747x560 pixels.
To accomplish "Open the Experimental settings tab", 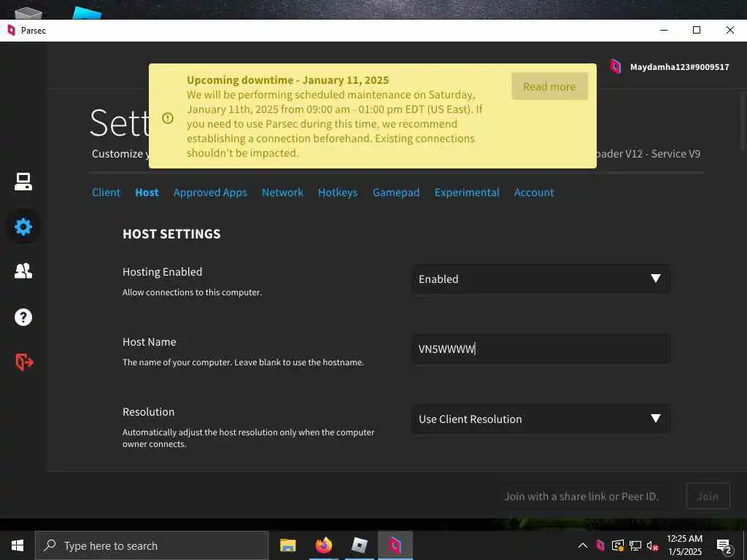I will click(467, 192).
